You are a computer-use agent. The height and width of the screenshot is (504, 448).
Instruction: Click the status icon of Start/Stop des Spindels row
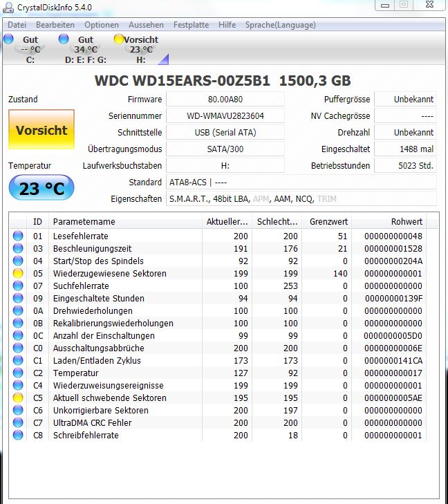tap(18, 261)
